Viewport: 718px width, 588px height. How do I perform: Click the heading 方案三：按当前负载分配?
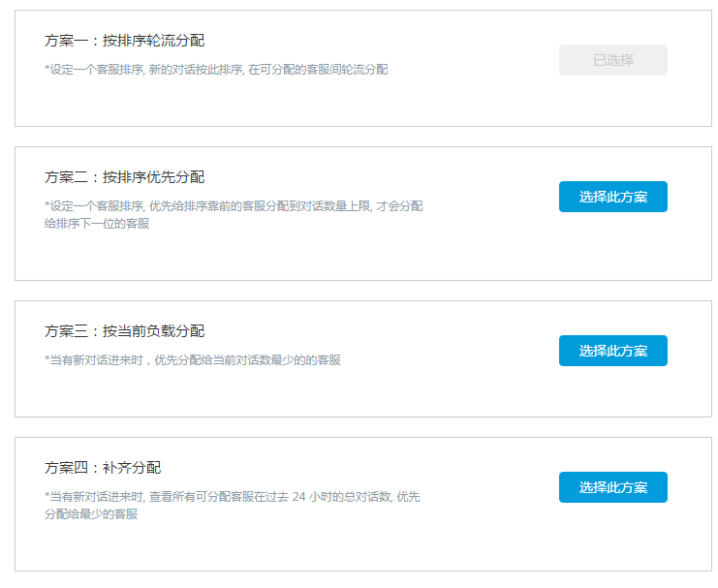click(125, 331)
